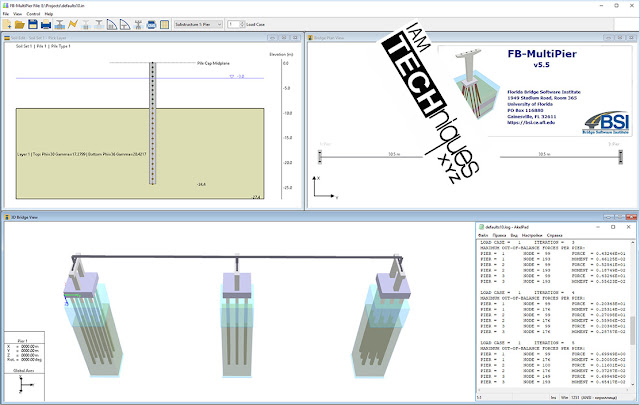Select Pier 1 in the plan view
Image resolution: width=640 pixels, height=405 pixels.
320,157
